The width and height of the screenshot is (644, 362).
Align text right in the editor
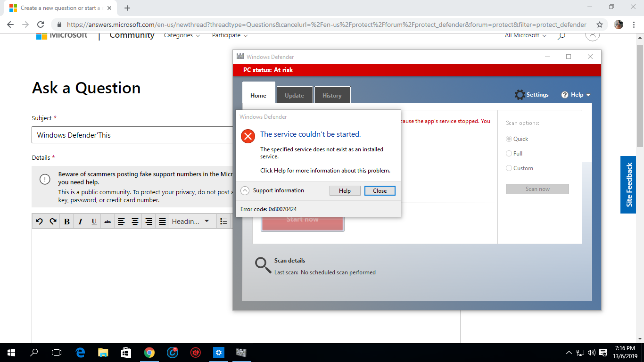[149, 221]
